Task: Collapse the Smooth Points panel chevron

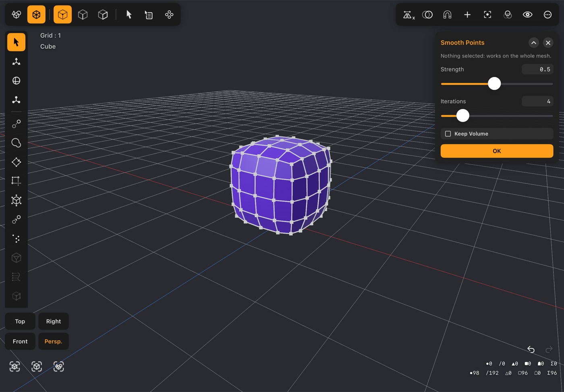Action: click(533, 43)
